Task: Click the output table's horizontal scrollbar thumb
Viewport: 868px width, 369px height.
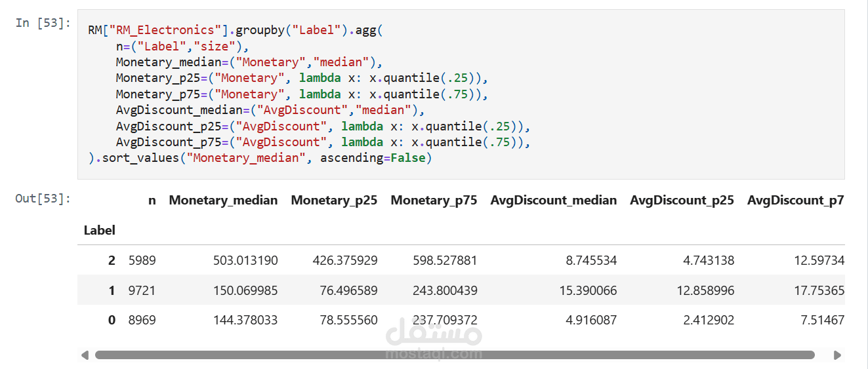Action: pos(455,355)
